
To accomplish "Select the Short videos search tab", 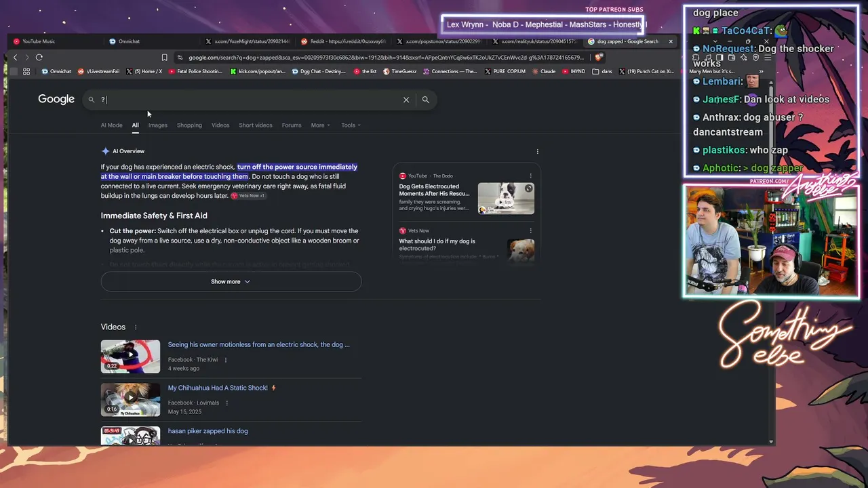I will [256, 125].
